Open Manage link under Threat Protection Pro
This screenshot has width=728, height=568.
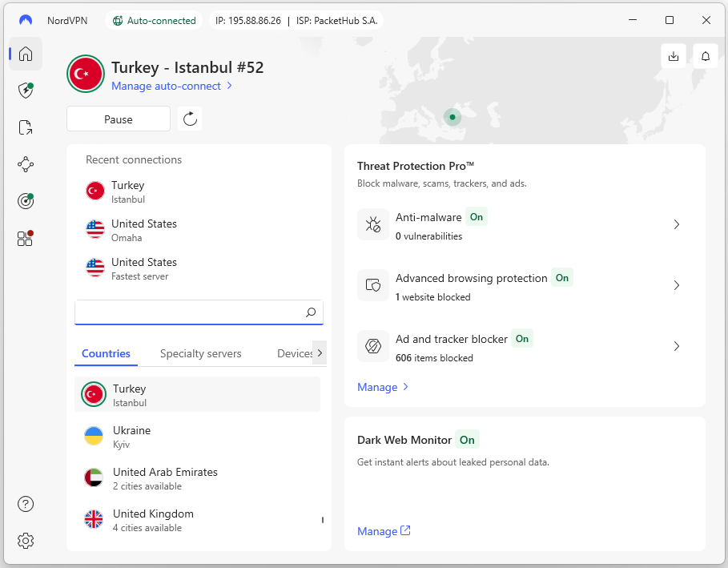377,387
